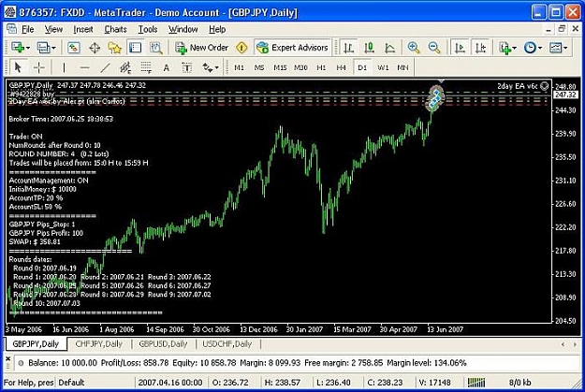Open the View menu

(53, 29)
